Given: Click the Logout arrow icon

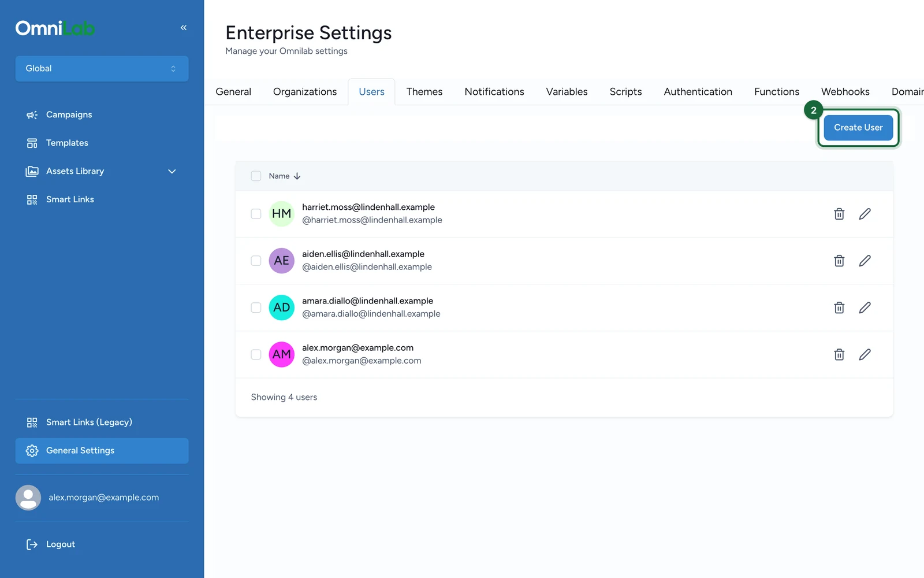Looking at the screenshot, I should pos(32,544).
